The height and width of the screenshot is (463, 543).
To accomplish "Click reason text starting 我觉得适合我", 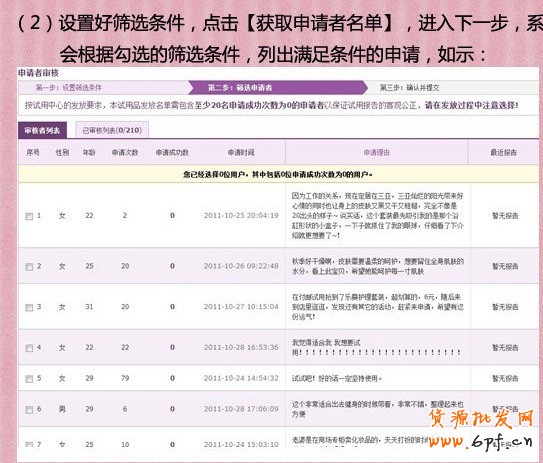I will (x=376, y=348).
